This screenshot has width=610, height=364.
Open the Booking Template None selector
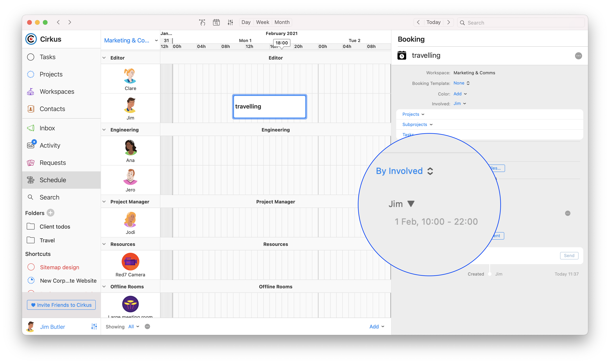tap(461, 83)
